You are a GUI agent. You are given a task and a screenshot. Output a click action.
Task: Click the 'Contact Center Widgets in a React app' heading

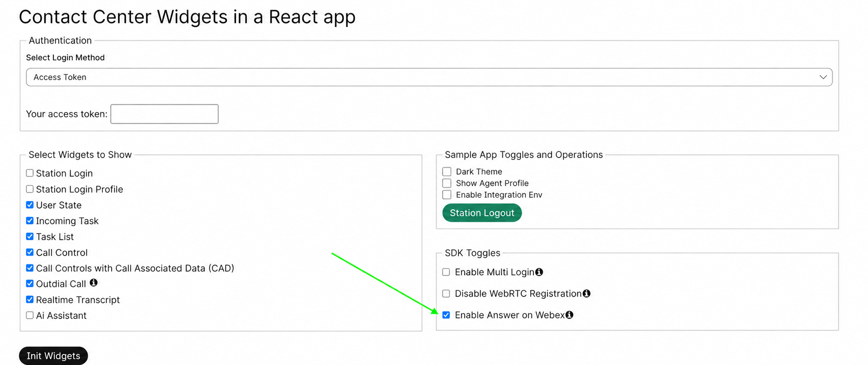(x=187, y=17)
